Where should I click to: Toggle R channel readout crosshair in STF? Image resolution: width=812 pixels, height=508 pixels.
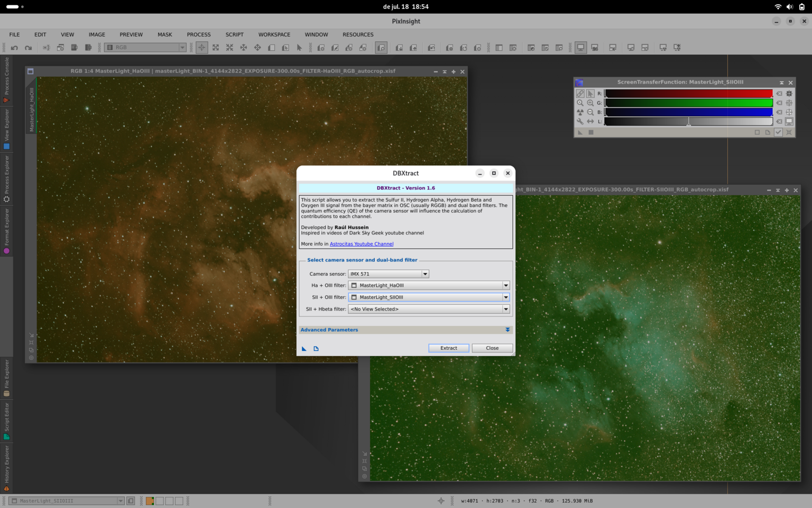coord(789,94)
